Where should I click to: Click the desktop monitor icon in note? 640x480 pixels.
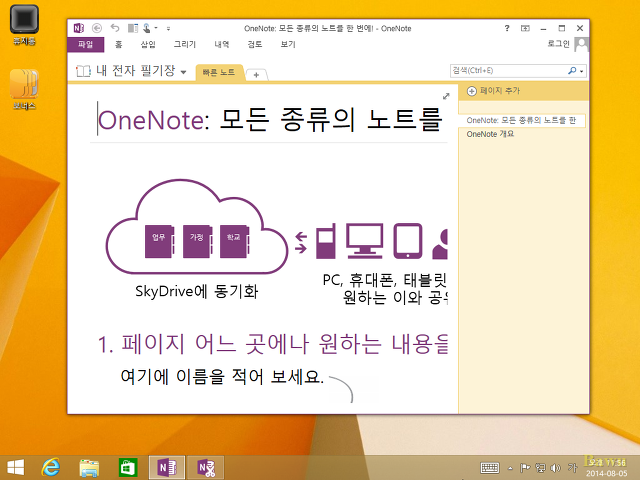[364, 241]
